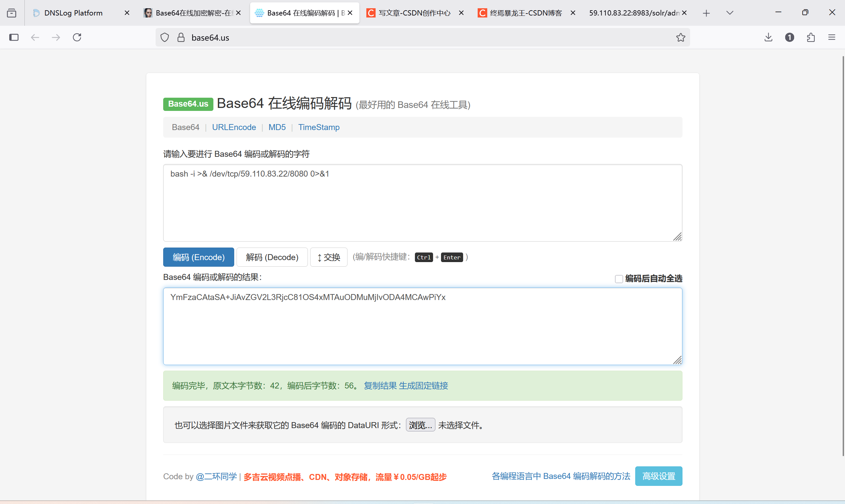This screenshot has height=504, width=845.
Task: Go back with the left arrow
Action: click(x=35, y=37)
